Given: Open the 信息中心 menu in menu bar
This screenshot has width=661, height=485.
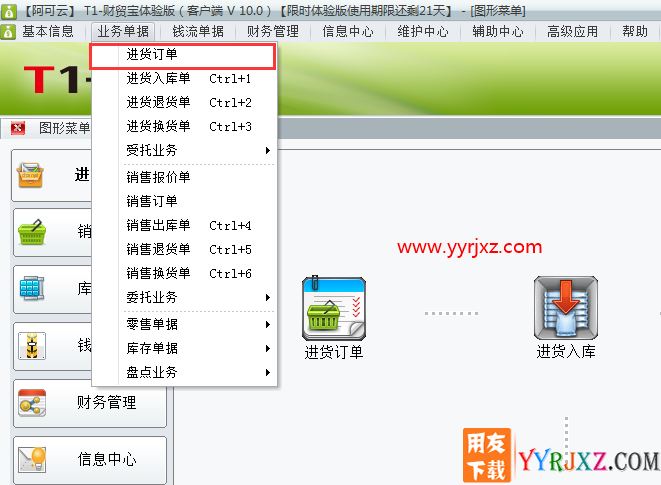Looking at the screenshot, I should click(348, 32).
